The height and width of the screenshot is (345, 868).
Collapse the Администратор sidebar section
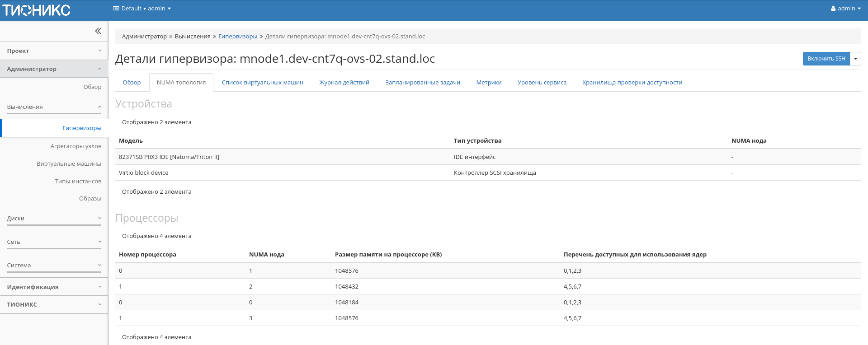(x=54, y=69)
